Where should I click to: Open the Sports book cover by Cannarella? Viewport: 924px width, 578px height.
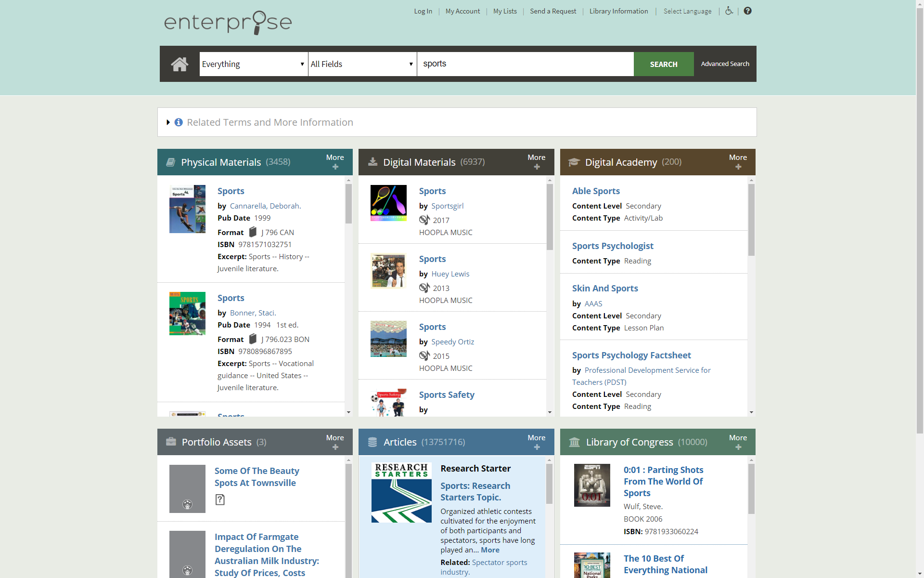click(187, 209)
